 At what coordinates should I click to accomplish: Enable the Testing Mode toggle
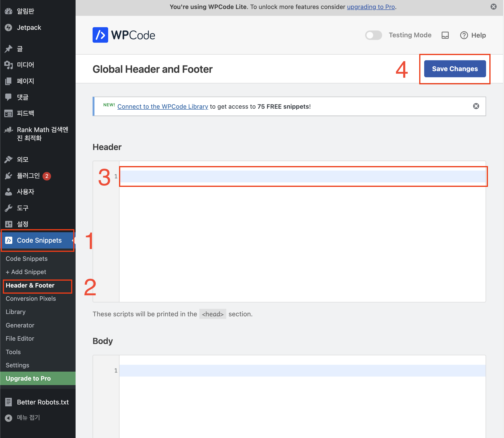tap(373, 35)
